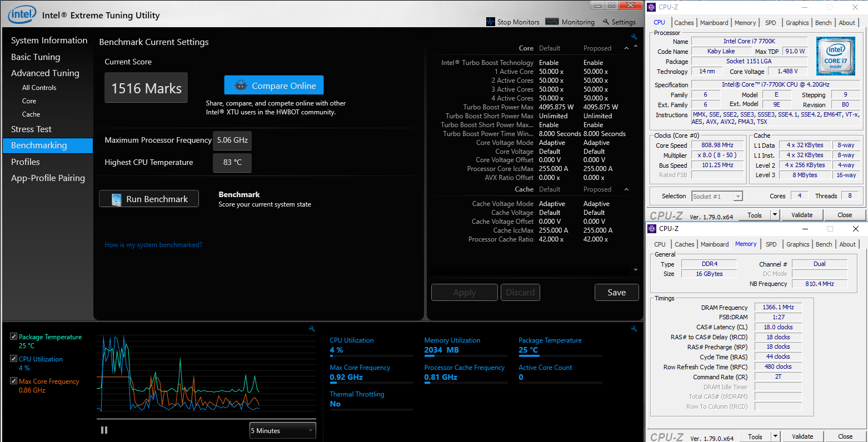Pause the monitoring graph
Image resolution: width=868 pixels, height=442 pixels.
coord(104,430)
